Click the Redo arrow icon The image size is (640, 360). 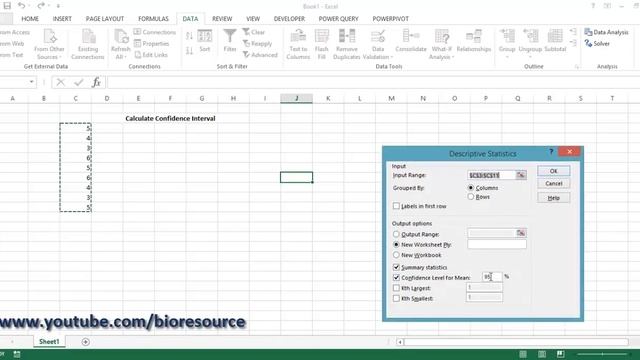click(x=40, y=6)
